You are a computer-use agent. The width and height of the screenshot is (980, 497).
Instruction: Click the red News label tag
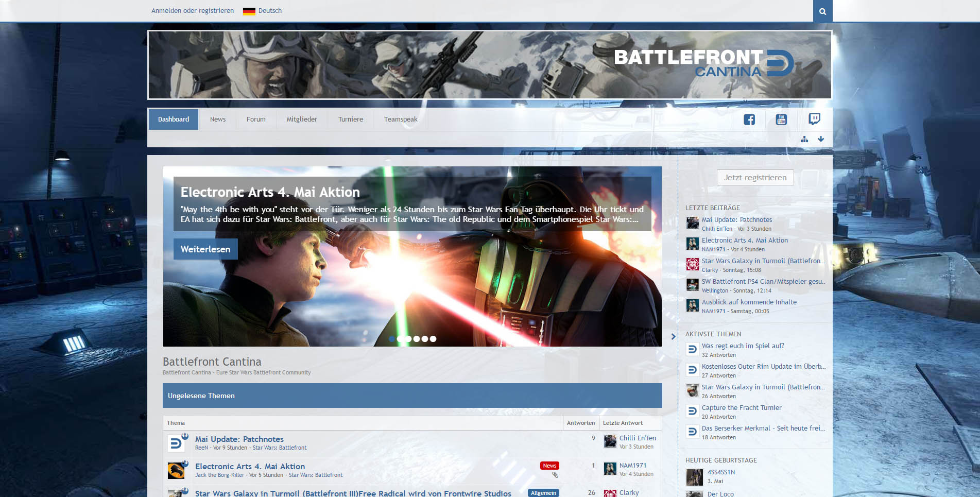click(x=549, y=466)
